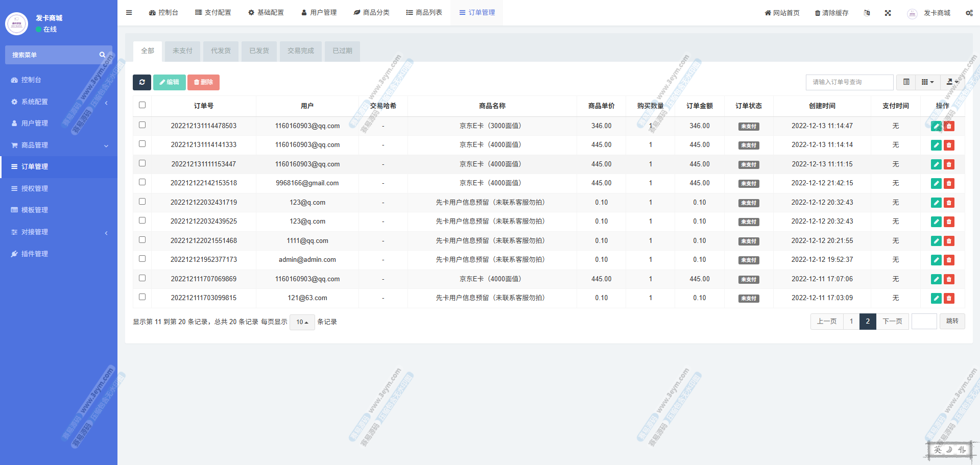The height and width of the screenshot is (465, 980).
Task: Toggle fullscreen with the expand arrows icon
Action: [888, 13]
